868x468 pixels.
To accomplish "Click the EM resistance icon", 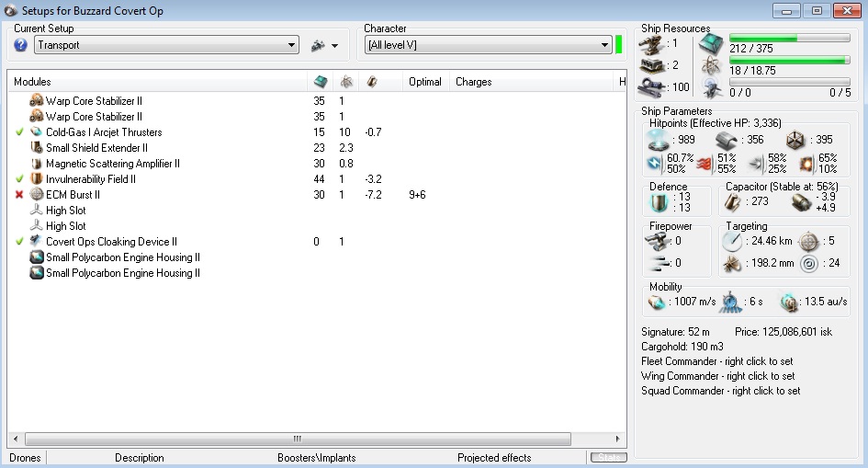I will (656, 164).
